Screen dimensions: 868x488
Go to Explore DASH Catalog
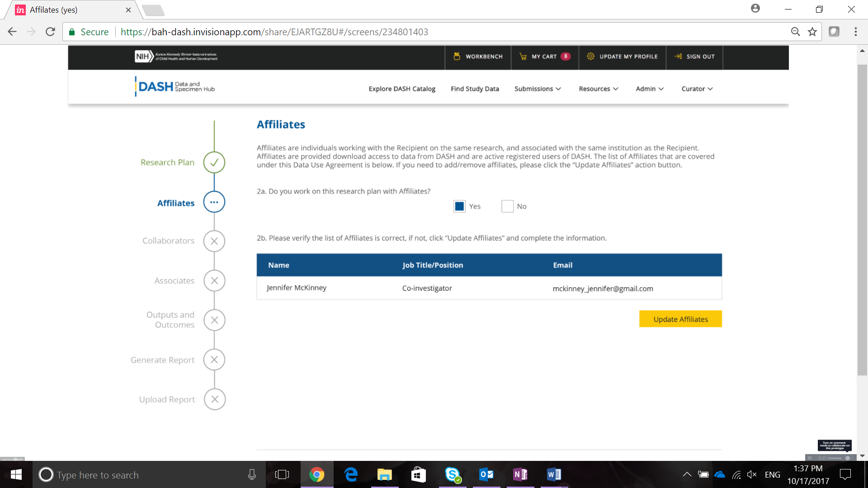[401, 89]
